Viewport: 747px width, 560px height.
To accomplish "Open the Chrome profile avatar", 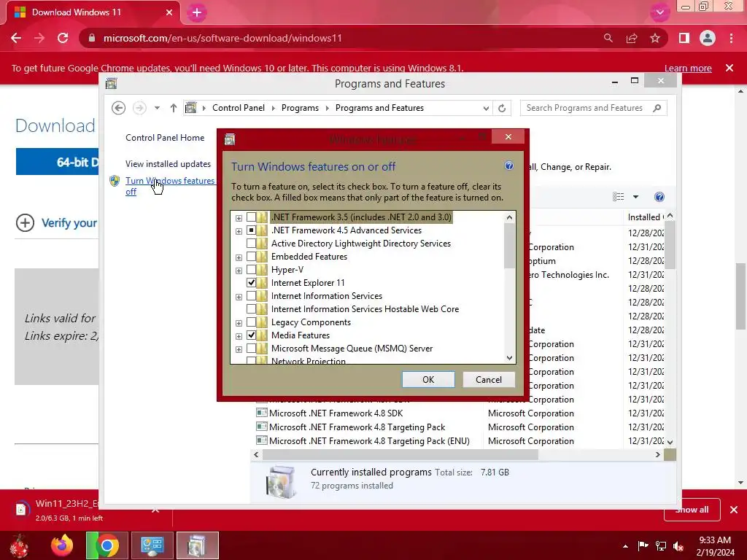I will point(708,38).
